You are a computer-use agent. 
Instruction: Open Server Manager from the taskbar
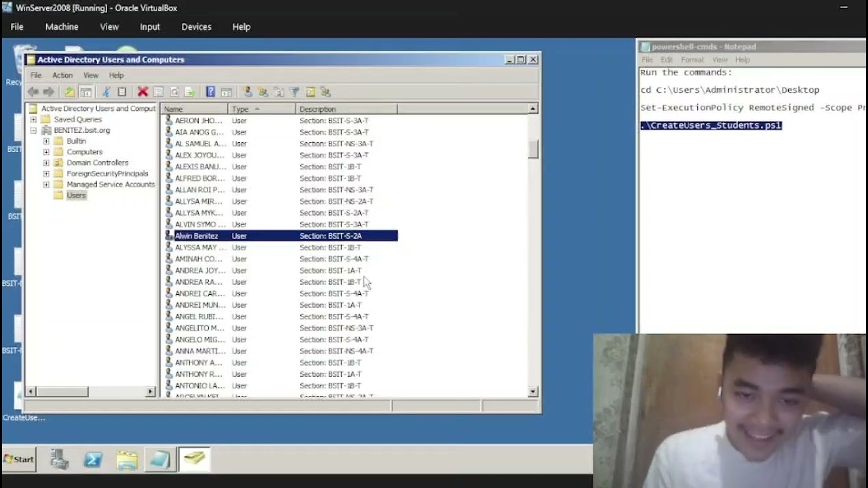click(x=60, y=460)
